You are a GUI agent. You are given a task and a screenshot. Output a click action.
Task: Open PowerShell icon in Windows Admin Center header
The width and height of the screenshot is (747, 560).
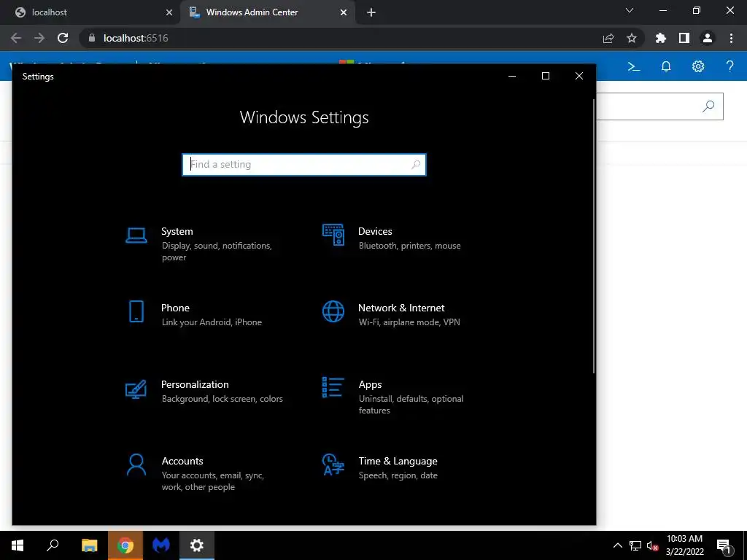[634, 66]
